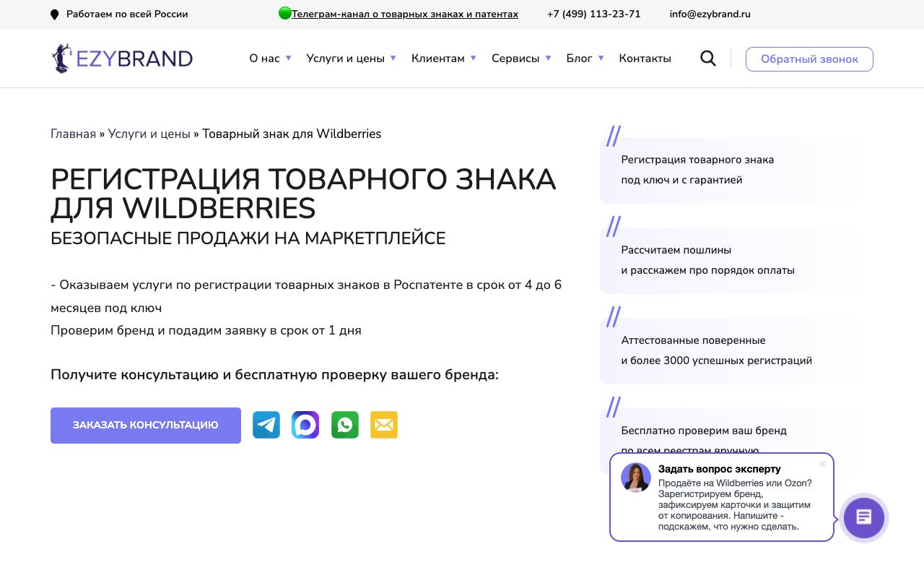Click the Задать вопрос эксперту heading
The image size is (924, 578).
(x=719, y=469)
